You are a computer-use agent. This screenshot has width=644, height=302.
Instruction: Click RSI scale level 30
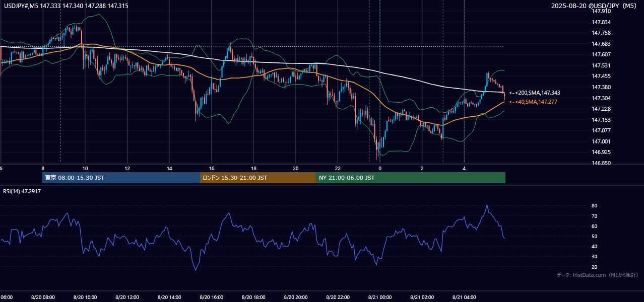tap(595, 256)
